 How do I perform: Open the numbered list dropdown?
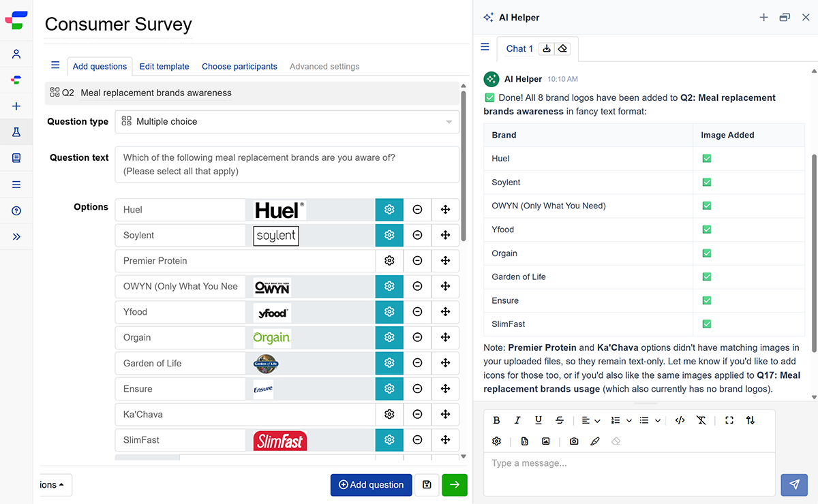coord(621,420)
